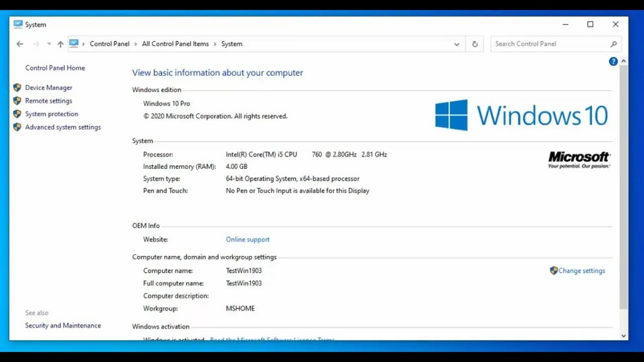This screenshot has width=644, height=362.
Task: Click 'View basic information about your computer' heading
Action: 217,73
